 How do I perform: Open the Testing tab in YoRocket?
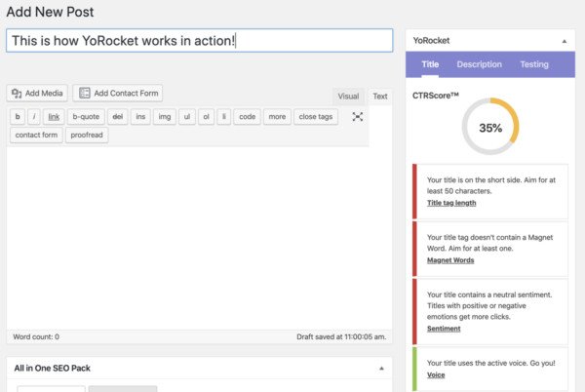click(x=534, y=64)
